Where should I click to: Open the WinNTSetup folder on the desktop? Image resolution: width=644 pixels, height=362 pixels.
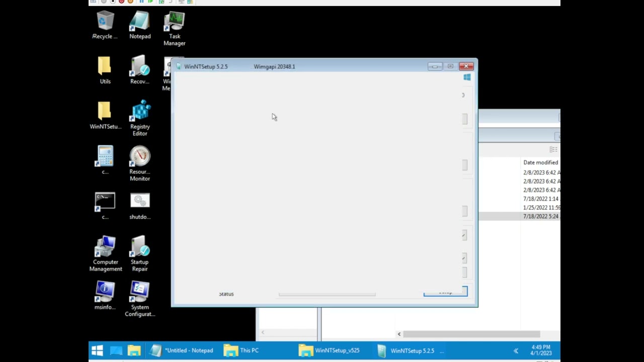105,116
